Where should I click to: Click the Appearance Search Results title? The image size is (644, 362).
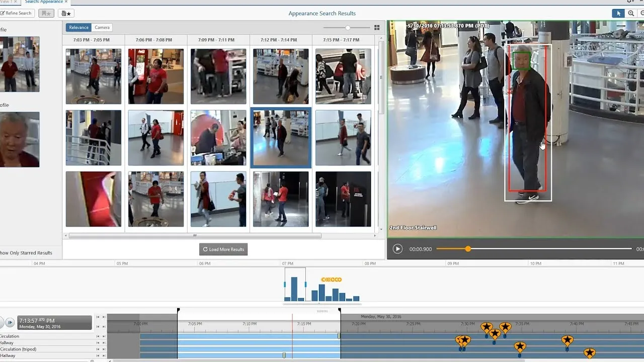(x=322, y=14)
